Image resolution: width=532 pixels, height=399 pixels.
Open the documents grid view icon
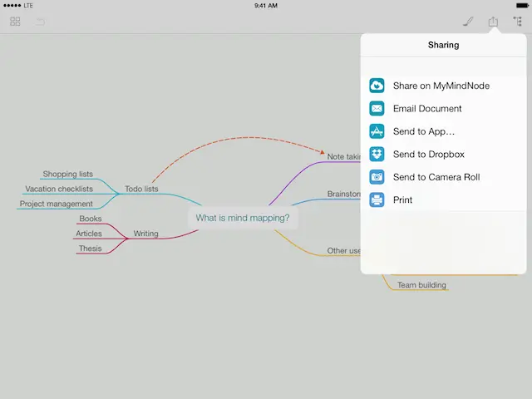pyautogui.click(x=15, y=22)
